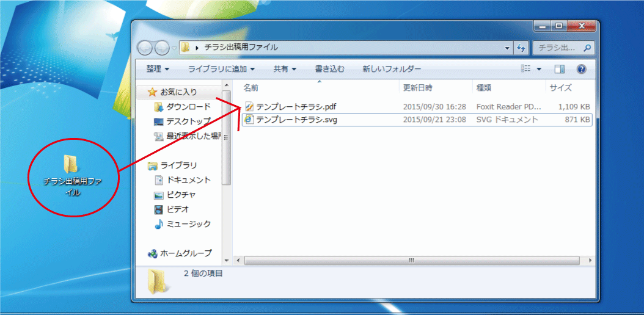Open the 整理 menu

(158, 70)
